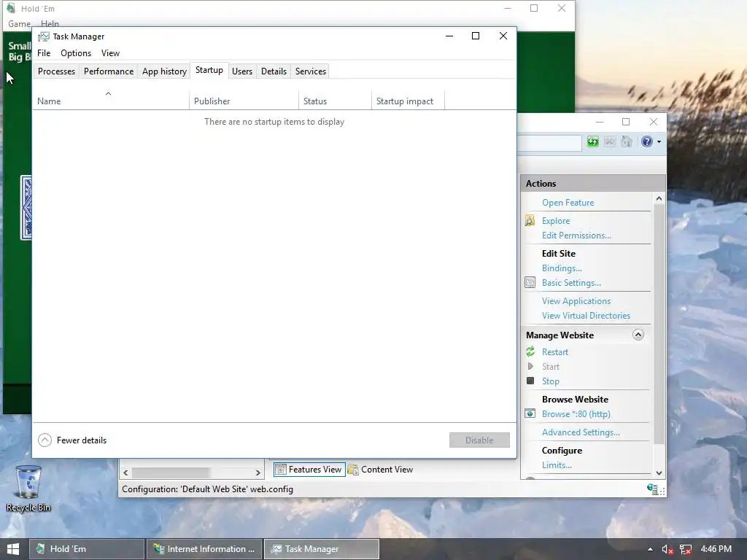Screen dimensions: 747x560
Task: Click the IIS home icon
Action: [627, 141]
